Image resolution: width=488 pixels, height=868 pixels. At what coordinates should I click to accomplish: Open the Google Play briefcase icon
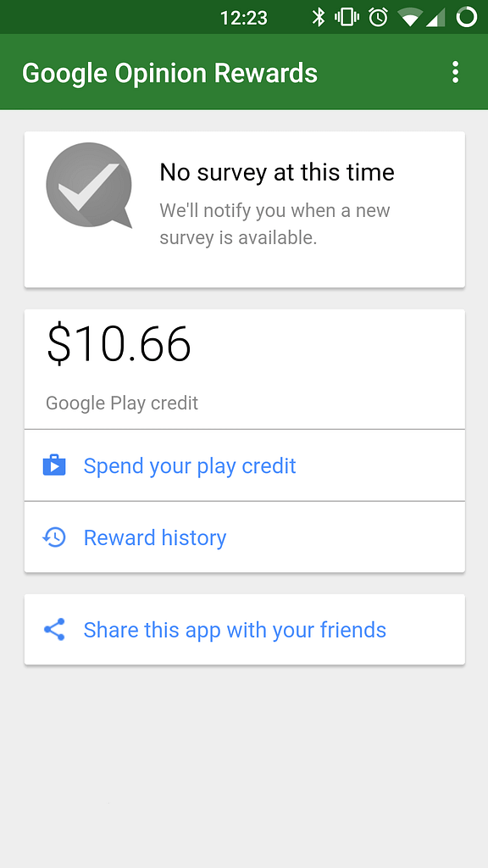(x=54, y=465)
